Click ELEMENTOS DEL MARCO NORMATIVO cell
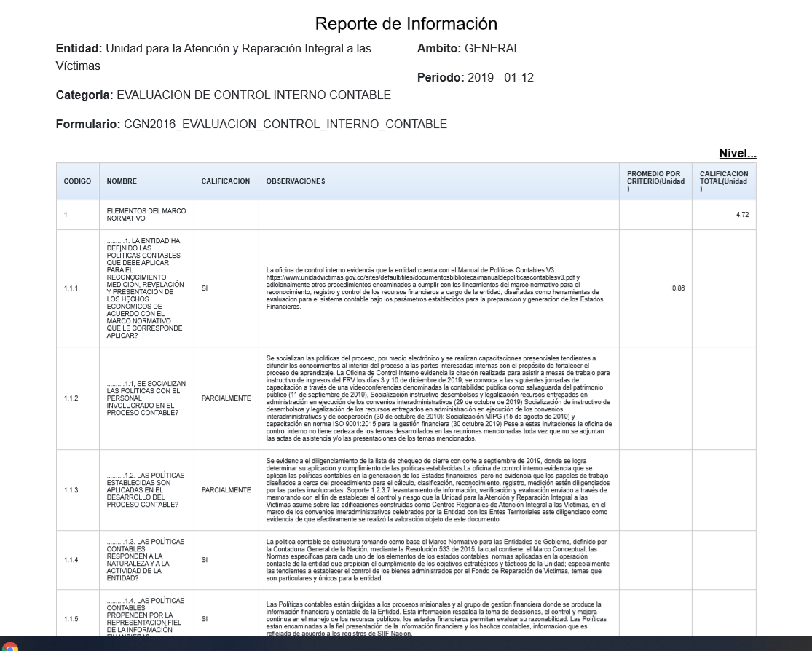Image resolution: width=812 pixels, height=651 pixels. click(146, 215)
